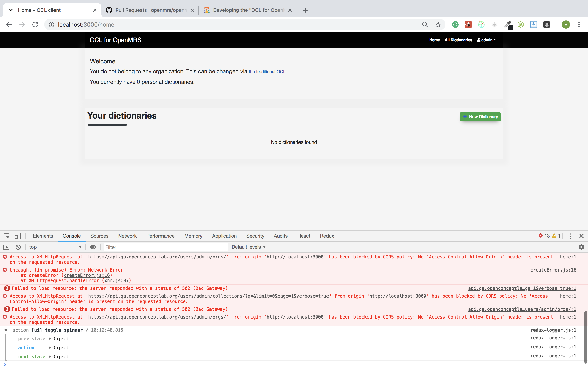
Task: Open the green circular extension icon
Action: pyautogui.click(x=481, y=25)
